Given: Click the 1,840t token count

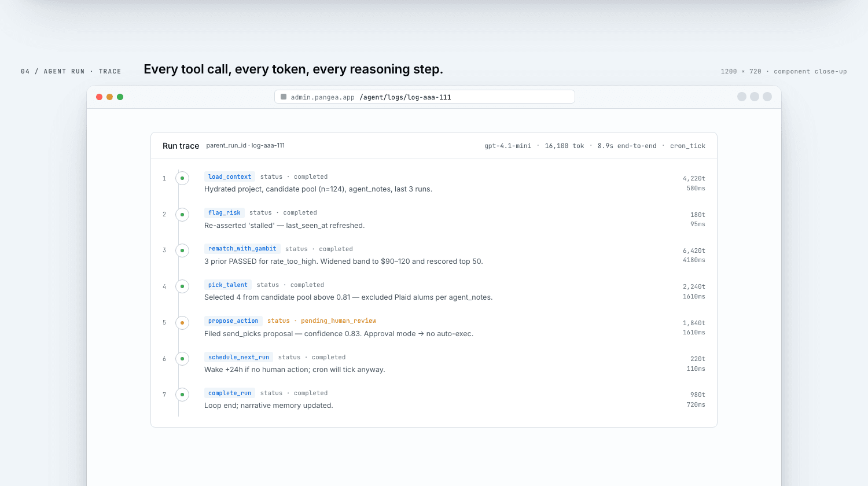Looking at the screenshot, I should point(694,323).
